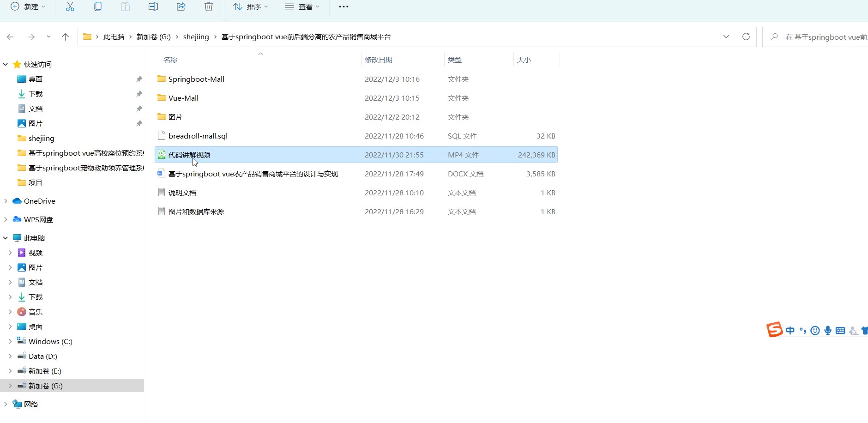Collapse the 此电脑 tree node
Image resolution: width=868 pixels, height=423 pixels.
(6, 238)
